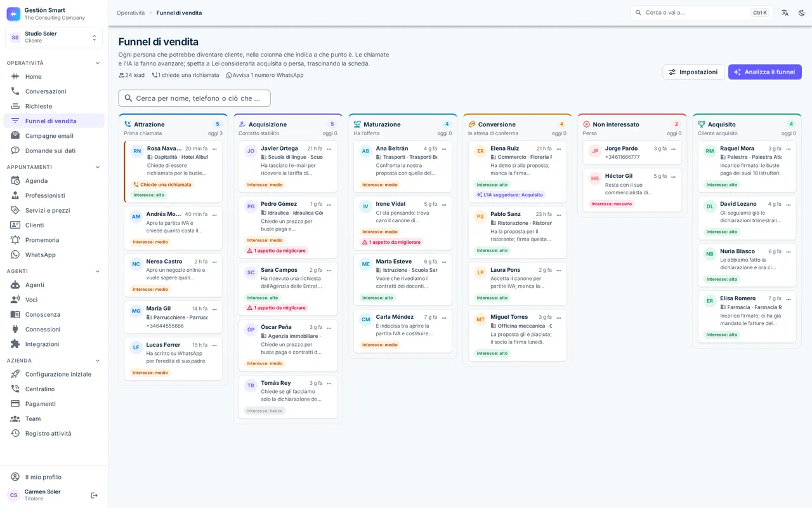Collapse the Appuntamenti sidebar section

tap(98, 167)
